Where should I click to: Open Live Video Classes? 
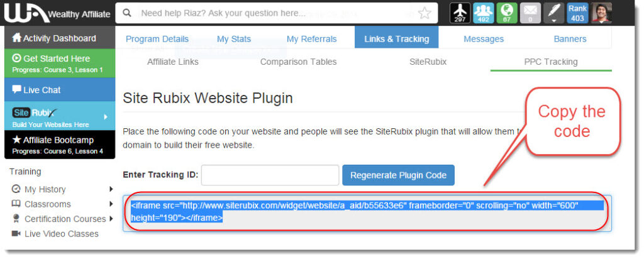(62, 234)
